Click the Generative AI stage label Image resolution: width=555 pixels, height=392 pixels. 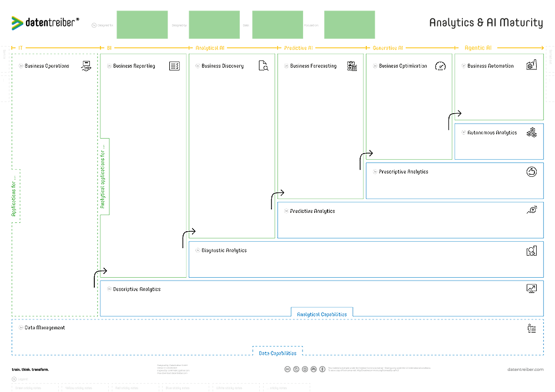click(x=388, y=48)
